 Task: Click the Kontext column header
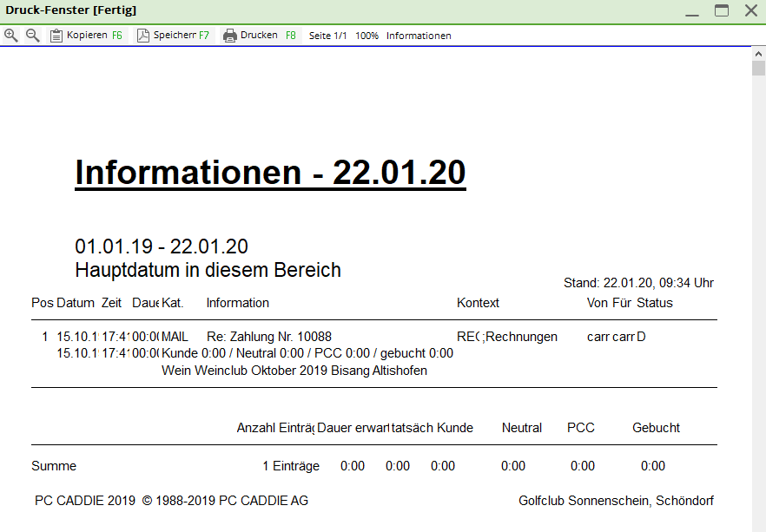click(478, 303)
